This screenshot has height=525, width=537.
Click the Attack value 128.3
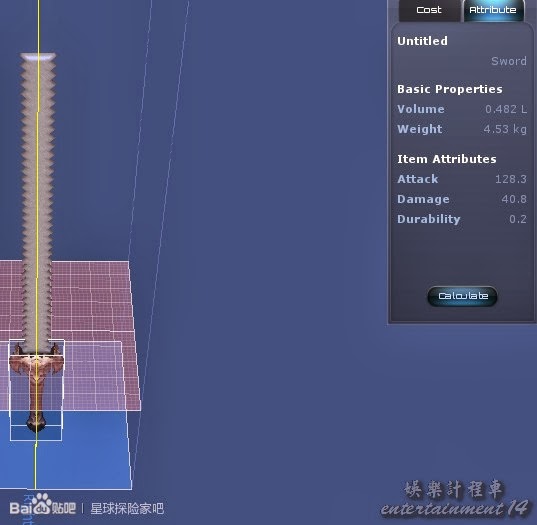[511, 179]
